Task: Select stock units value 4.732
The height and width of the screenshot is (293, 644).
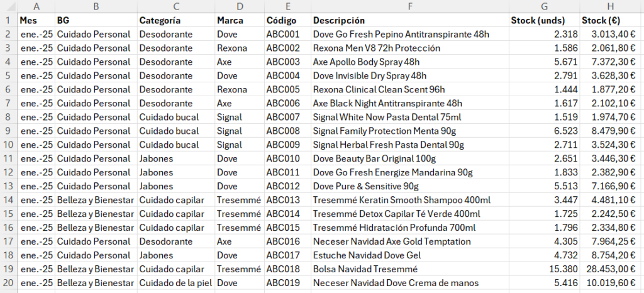Action: (545, 255)
